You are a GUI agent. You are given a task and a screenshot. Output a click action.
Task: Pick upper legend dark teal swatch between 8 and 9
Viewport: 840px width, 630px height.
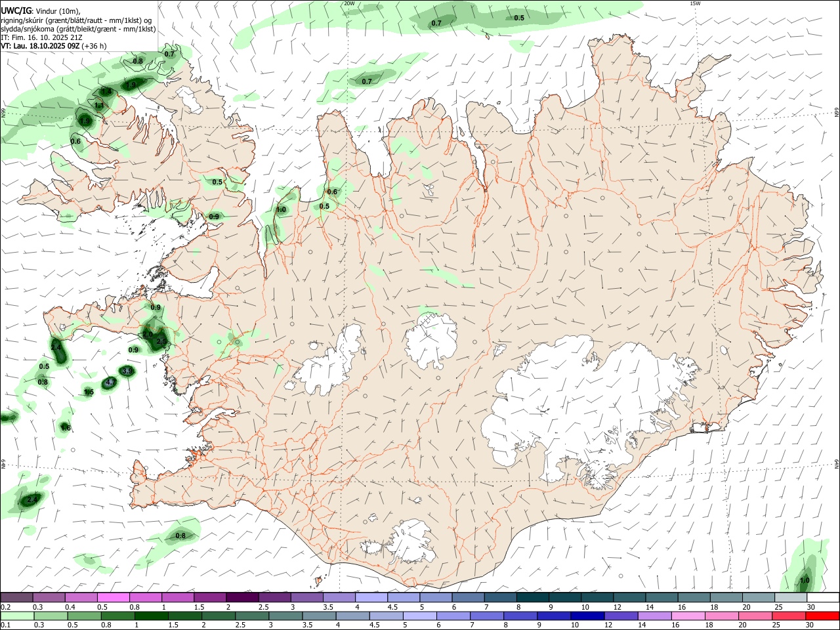click(x=532, y=598)
